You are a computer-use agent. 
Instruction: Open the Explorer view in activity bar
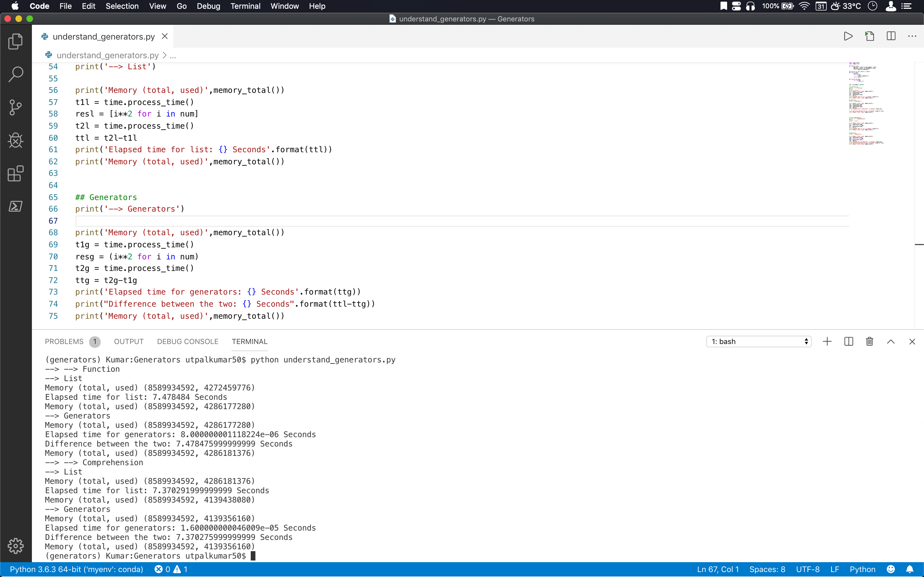coord(15,41)
